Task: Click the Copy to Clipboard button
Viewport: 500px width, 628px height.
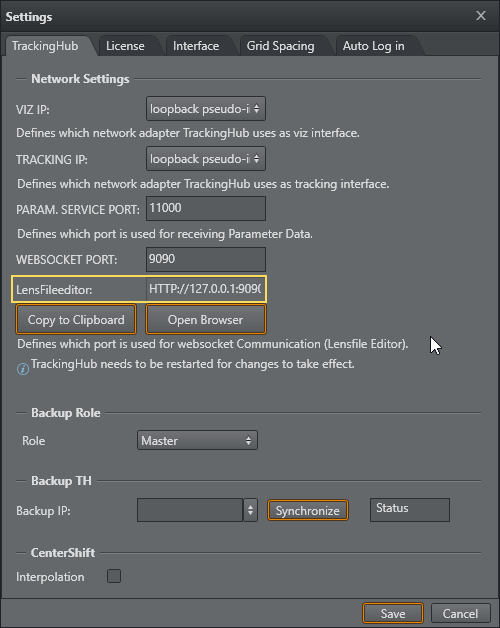Action: tap(76, 320)
